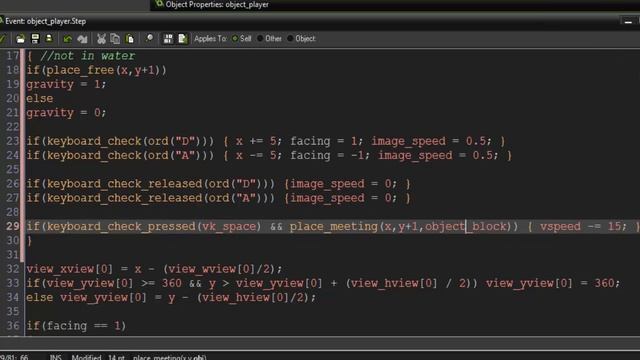This screenshot has height=360, width=640.
Task: Click the Object Properties: object_player title
Action: (217, 4)
